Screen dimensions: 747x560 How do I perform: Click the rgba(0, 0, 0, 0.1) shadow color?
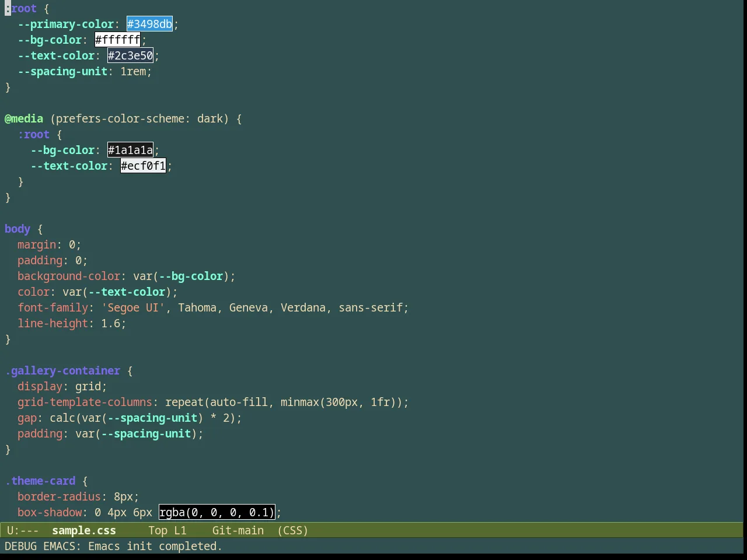(x=217, y=512)
